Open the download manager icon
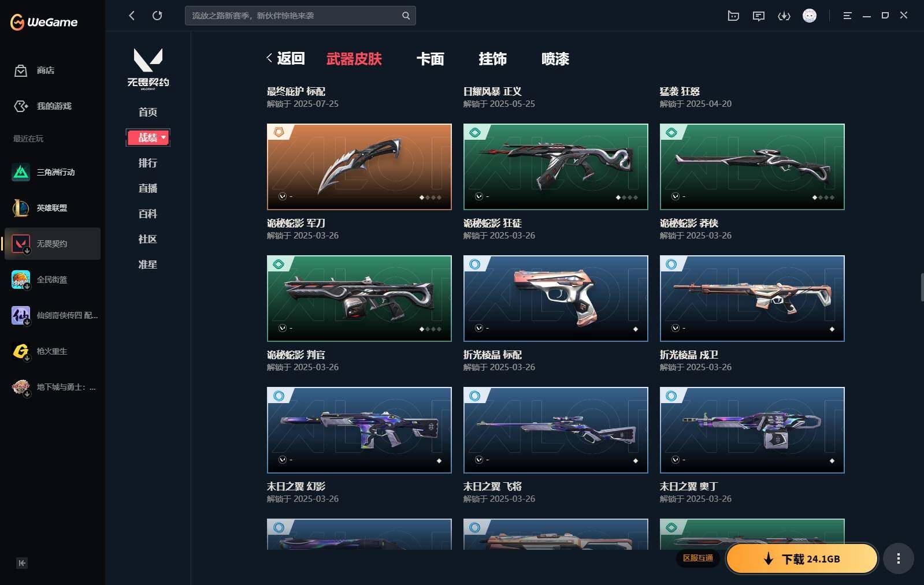This screenshot has height=585, width=924. [x=784, y=16]
